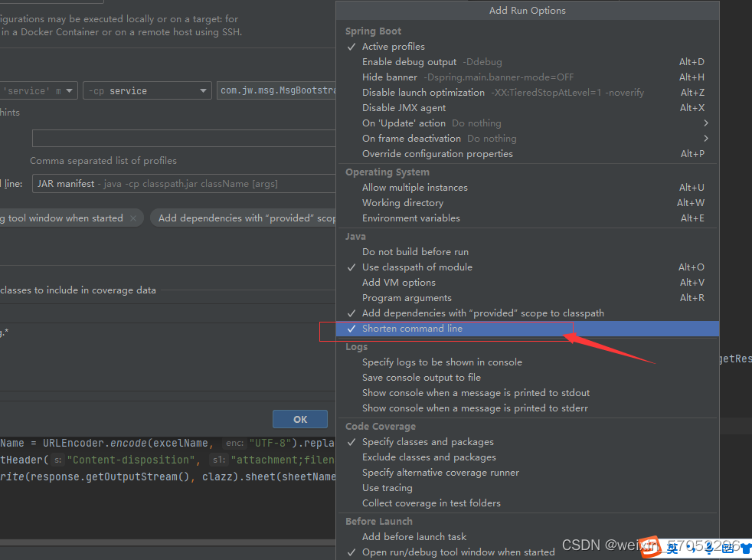Add Environment variables field to configuration
Image resolution: width=752 pixels, height=560 pixels.
click(x=411, y=218)
